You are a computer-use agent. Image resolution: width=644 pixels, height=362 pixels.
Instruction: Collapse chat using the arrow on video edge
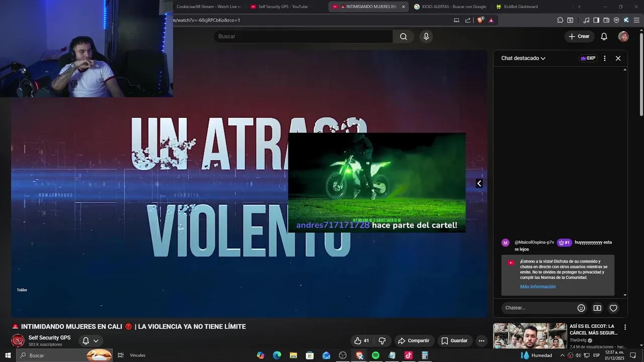(479, 184)
